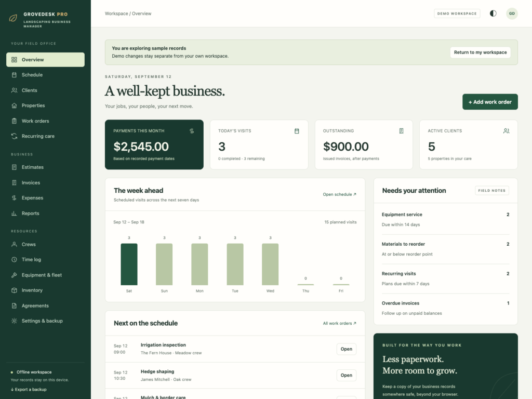
Task: Select the Wednesday bar in chart
Action: (270, 264)
